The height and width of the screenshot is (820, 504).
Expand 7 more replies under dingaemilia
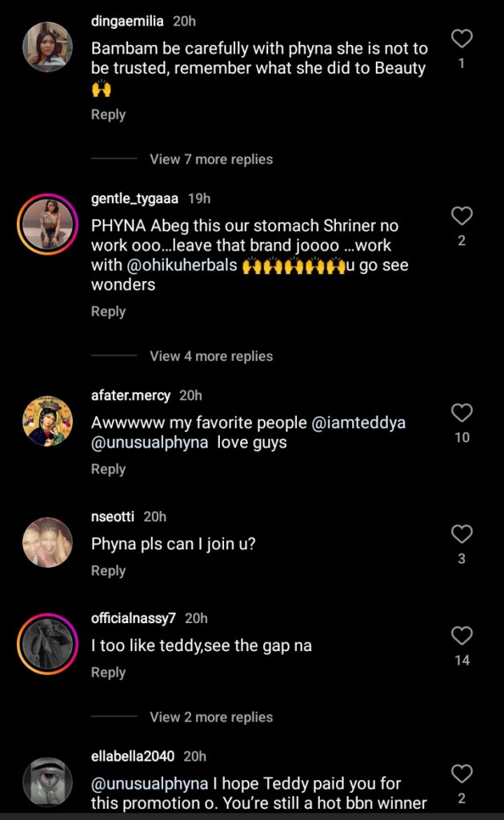[x=211, y=159]
